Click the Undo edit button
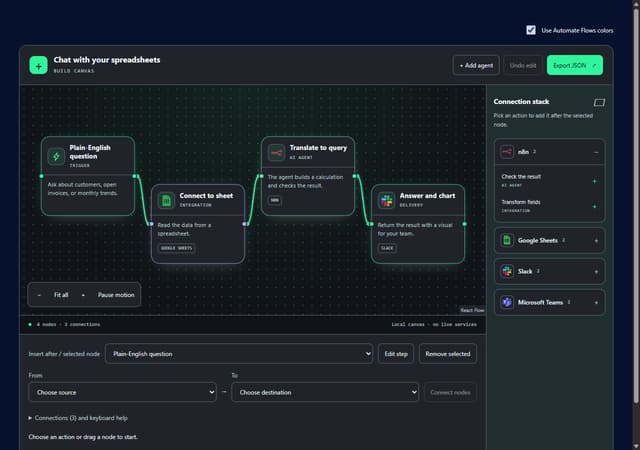Screen dimensions: 640x450 [x=522, y=65]
